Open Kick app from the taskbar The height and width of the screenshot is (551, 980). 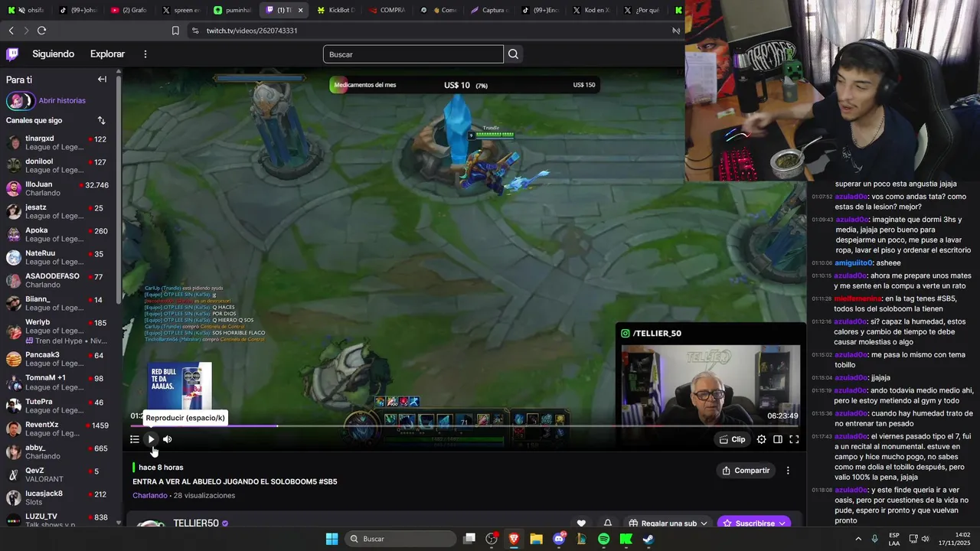626,539
